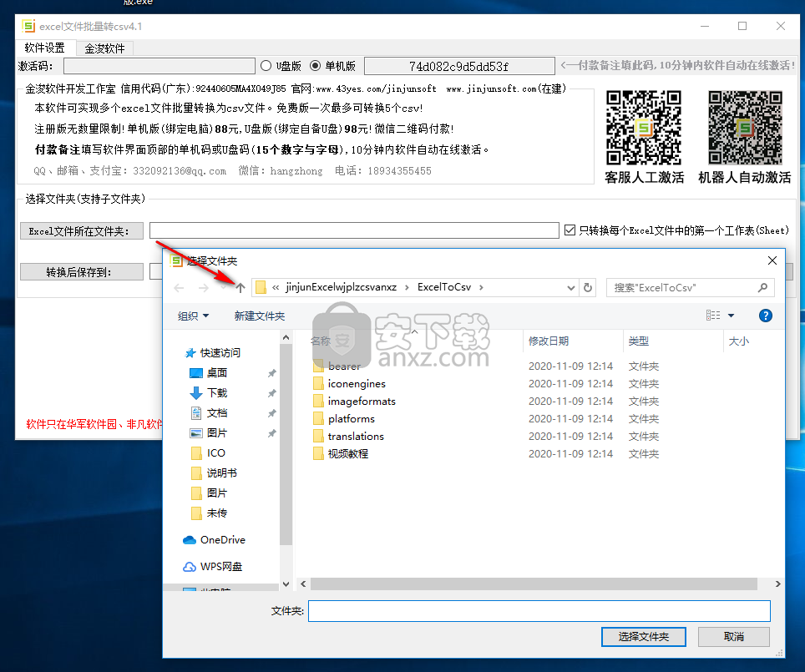Select the U盘版 radio button

266,66
